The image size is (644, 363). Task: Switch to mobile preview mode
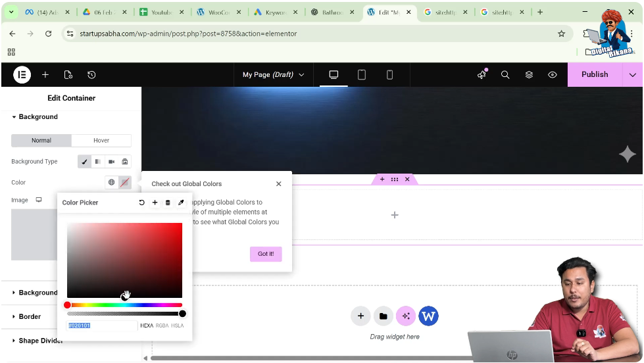point(389,75)
